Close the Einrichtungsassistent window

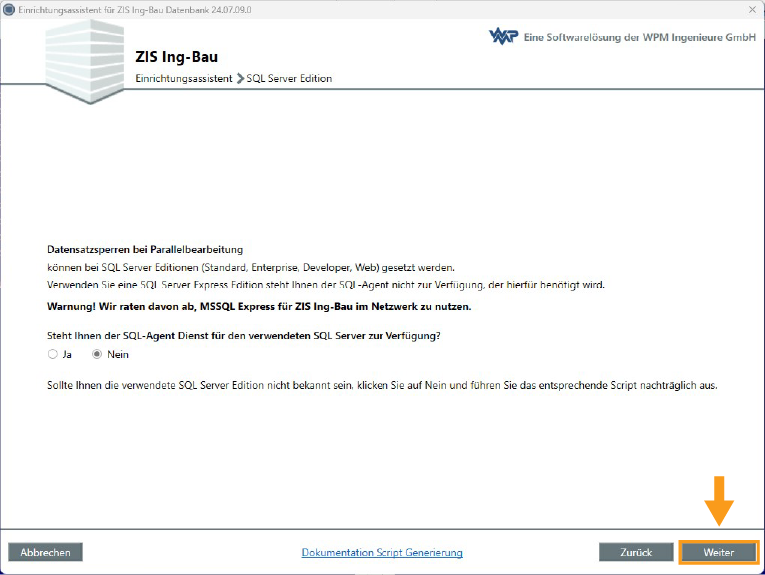(x=752, y=9)
